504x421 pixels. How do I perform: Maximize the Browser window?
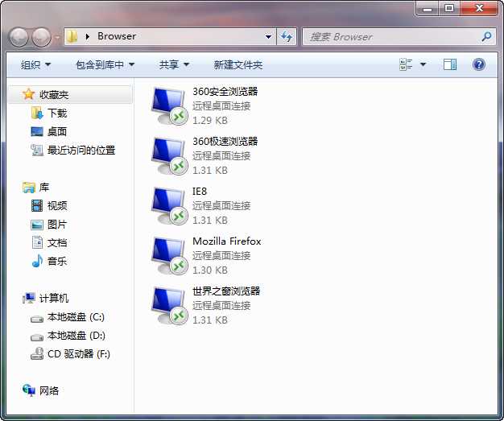coord(449,8)
